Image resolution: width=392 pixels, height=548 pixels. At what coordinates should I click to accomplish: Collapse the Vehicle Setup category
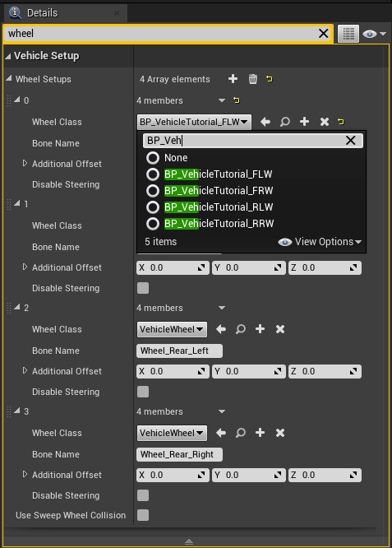pos(8,56)
